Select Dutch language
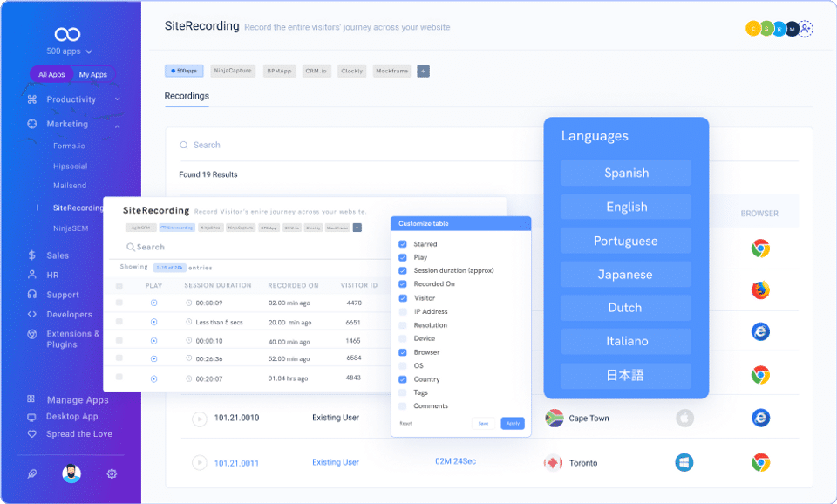The width and height of the screenshot is (837, 504). pos(626,308)
